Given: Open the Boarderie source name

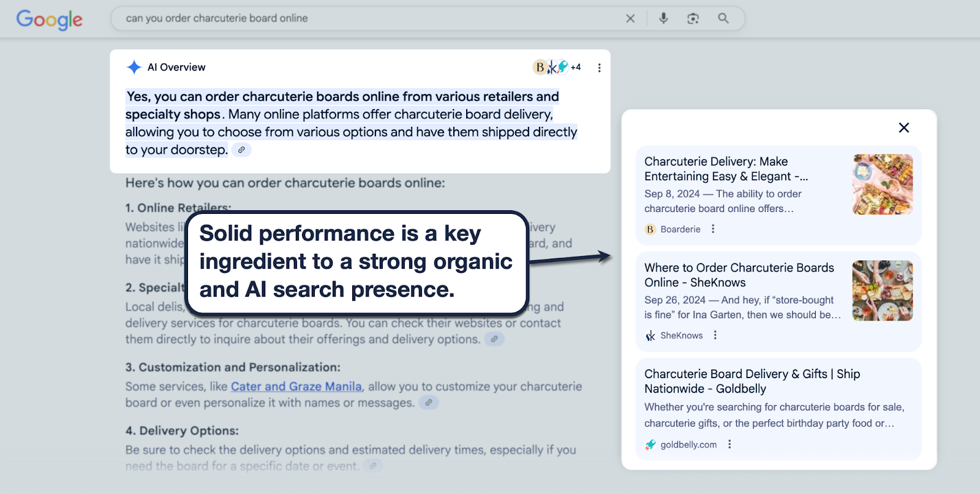Looking at the screenshot, I should point(680,229).
